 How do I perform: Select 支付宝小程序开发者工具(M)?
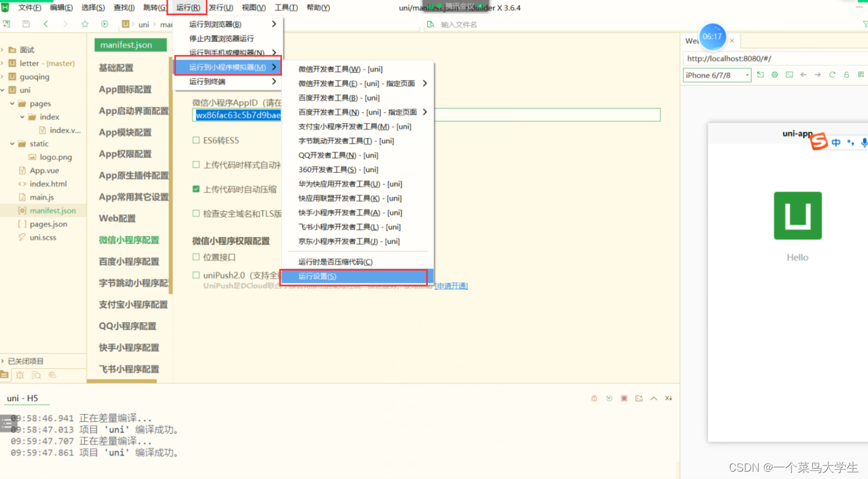click(354, 126)
